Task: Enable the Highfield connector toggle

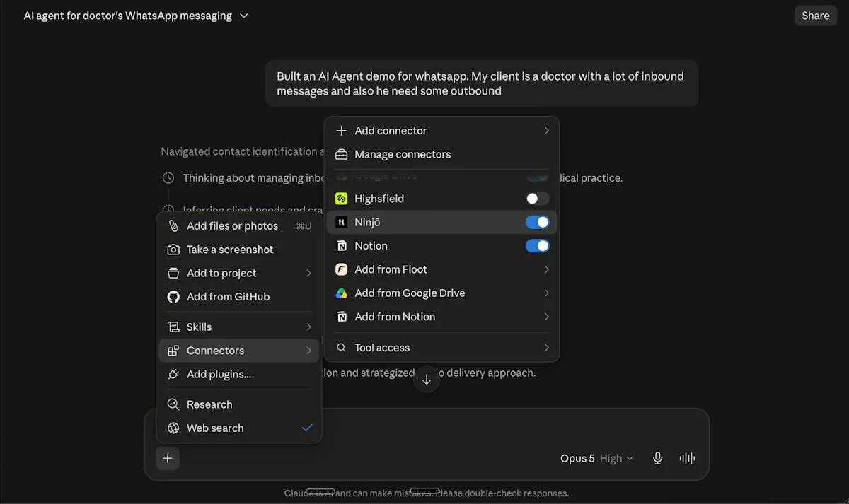Action: (538, 199)
